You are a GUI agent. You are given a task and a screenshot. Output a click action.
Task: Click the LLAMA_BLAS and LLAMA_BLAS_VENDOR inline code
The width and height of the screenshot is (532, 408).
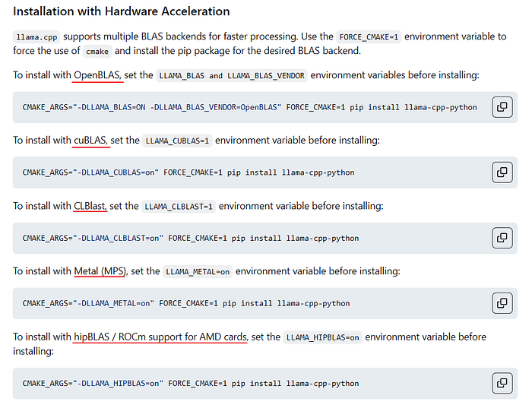[x=232, y=76]
